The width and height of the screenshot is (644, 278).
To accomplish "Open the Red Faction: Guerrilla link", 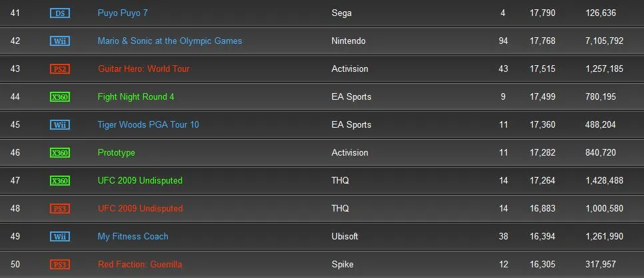I will [x=140, y=265].
